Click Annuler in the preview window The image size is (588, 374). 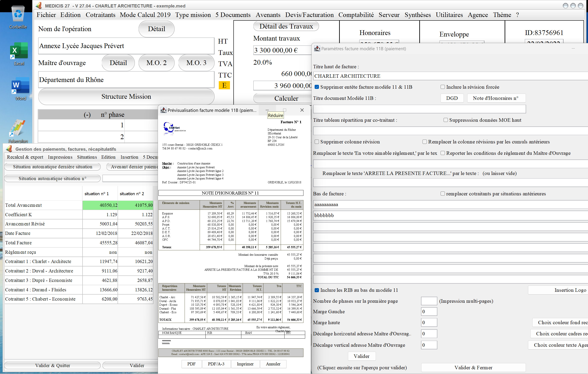pos(273,364)
